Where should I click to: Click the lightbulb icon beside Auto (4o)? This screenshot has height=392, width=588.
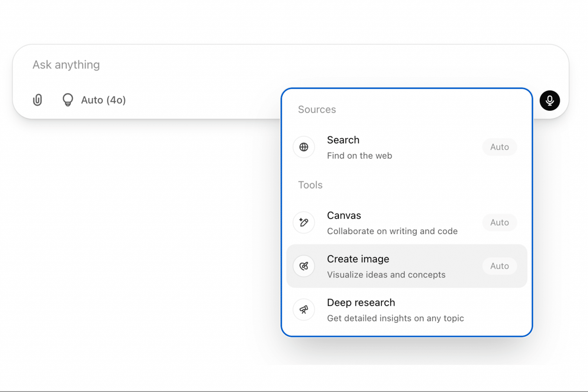(x=68, y=100)
